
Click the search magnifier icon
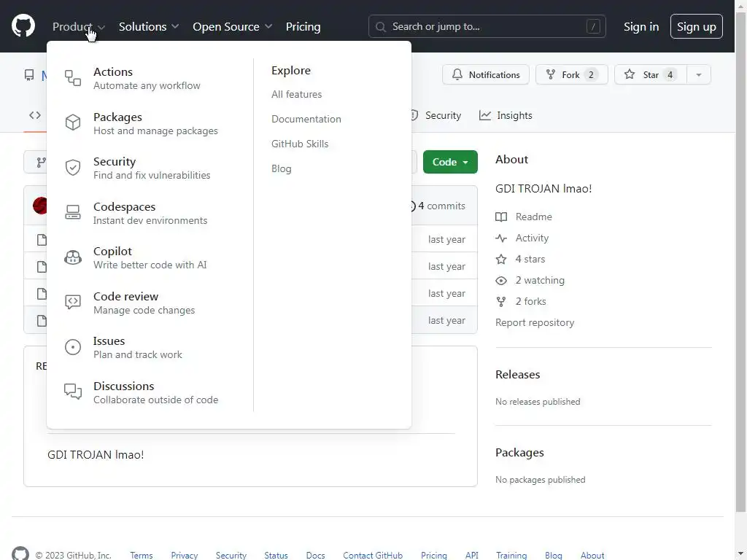tap(380, 27)
